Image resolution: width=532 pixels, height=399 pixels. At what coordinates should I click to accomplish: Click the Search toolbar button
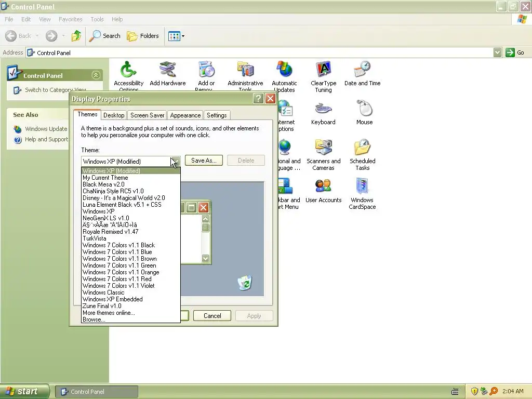[x=104, y=36]
